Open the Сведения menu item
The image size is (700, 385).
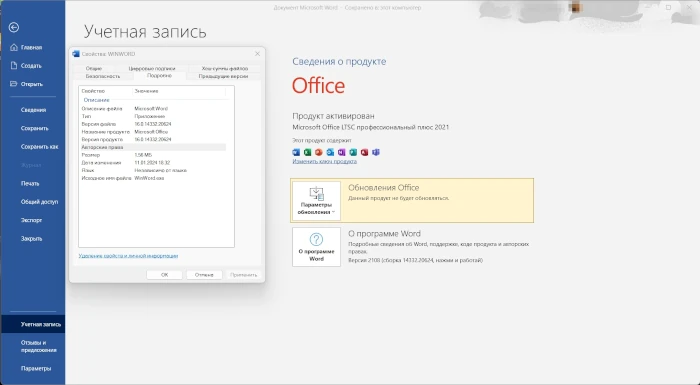[x=33, y=110]
